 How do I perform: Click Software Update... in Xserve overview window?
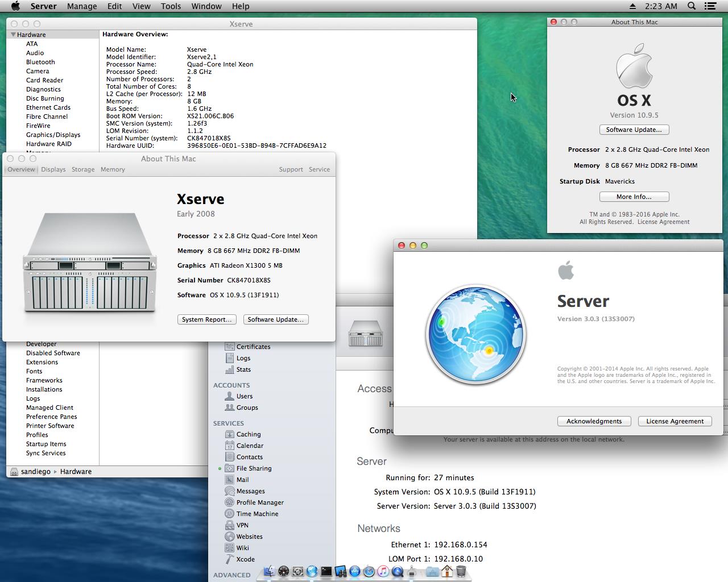coord(276,319)
